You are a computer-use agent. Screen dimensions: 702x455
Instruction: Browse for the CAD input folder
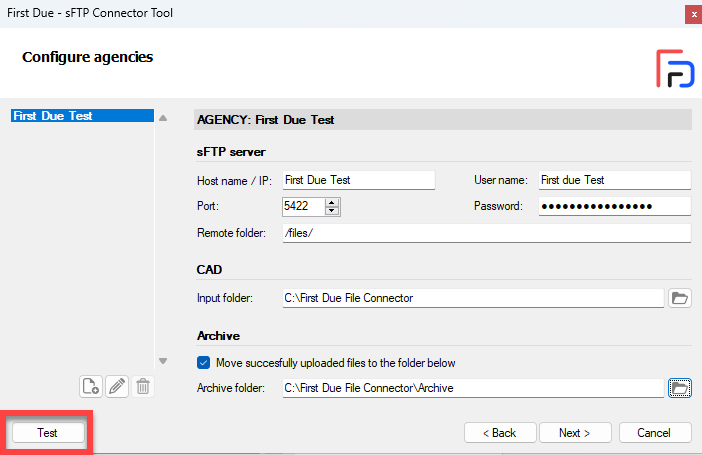(680, 298)
